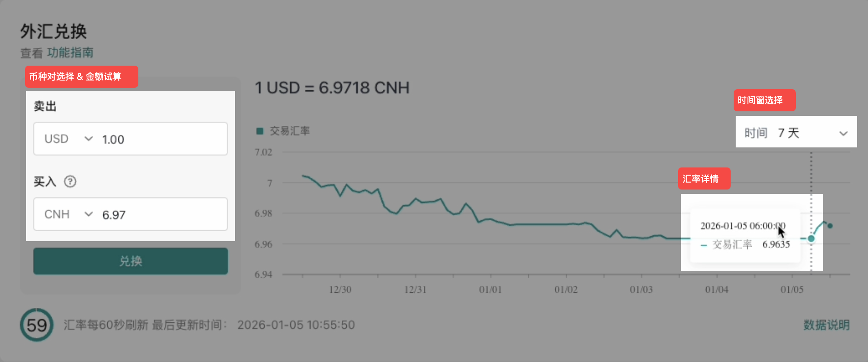Expand the 时间 7 天 range dropdown

tap(796, 133)
